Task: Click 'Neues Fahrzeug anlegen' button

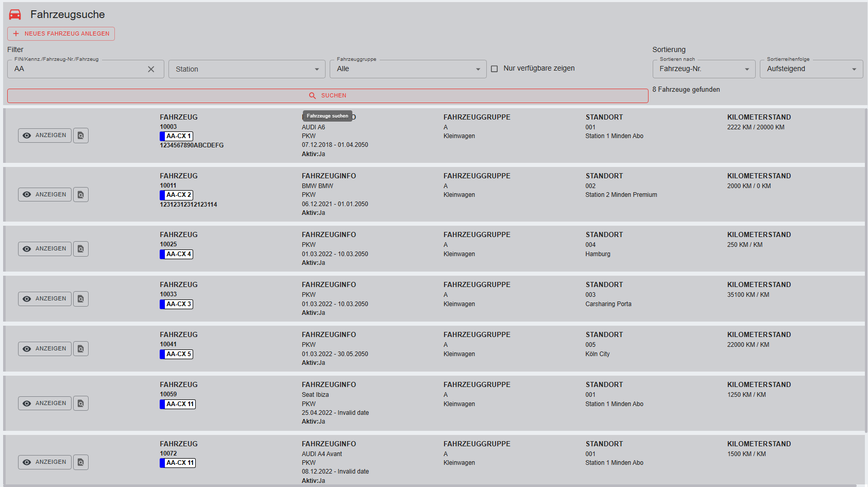Action: [61, 33]
